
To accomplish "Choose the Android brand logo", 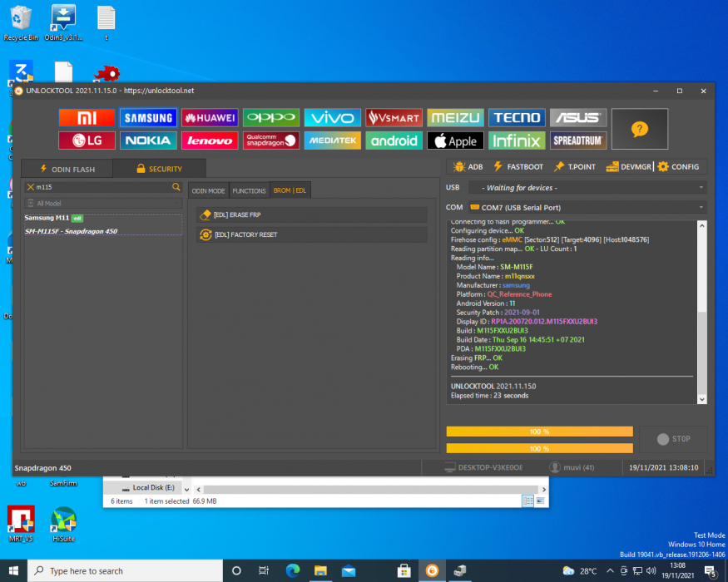I will pyautogui.click(x=394, y=141).
